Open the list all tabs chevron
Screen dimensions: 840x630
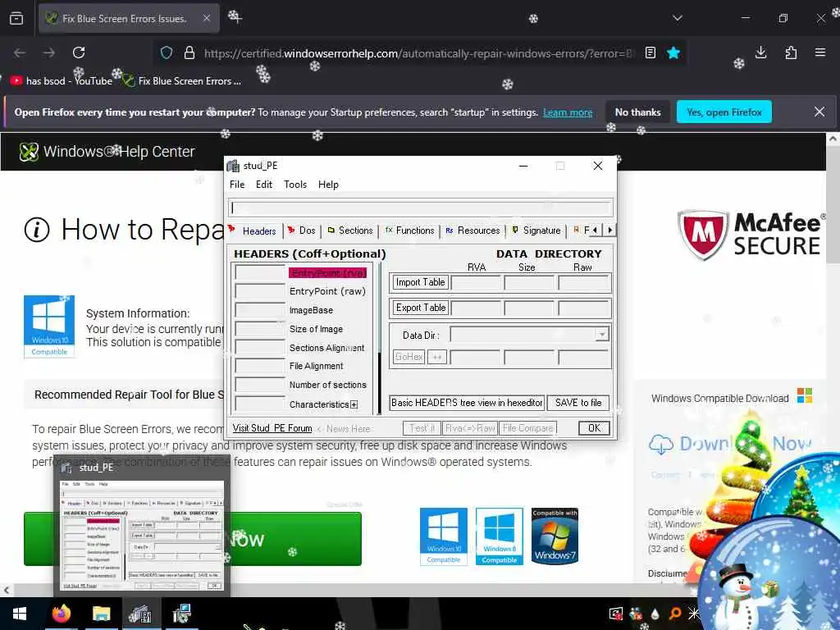pos(678,18)
